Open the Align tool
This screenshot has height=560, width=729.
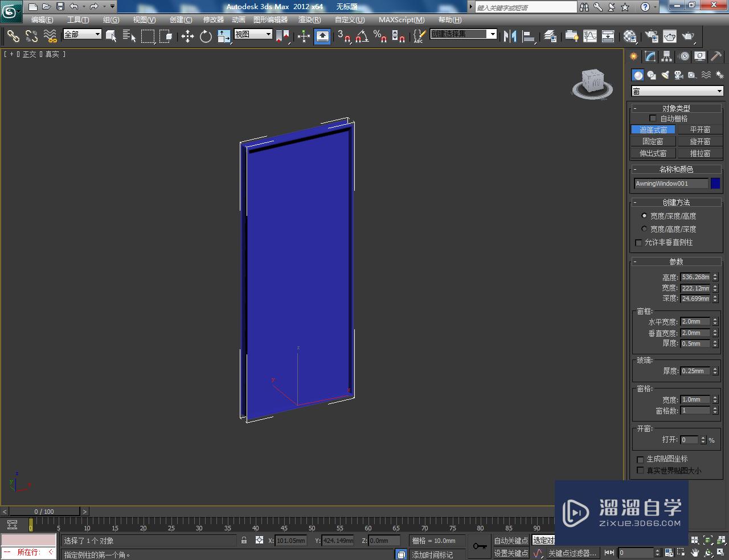coord(529,36)
